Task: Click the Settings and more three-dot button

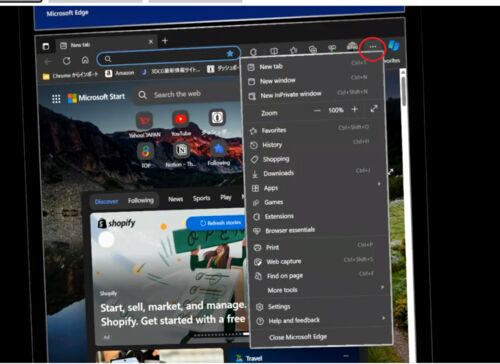Action: click(373, 47)
